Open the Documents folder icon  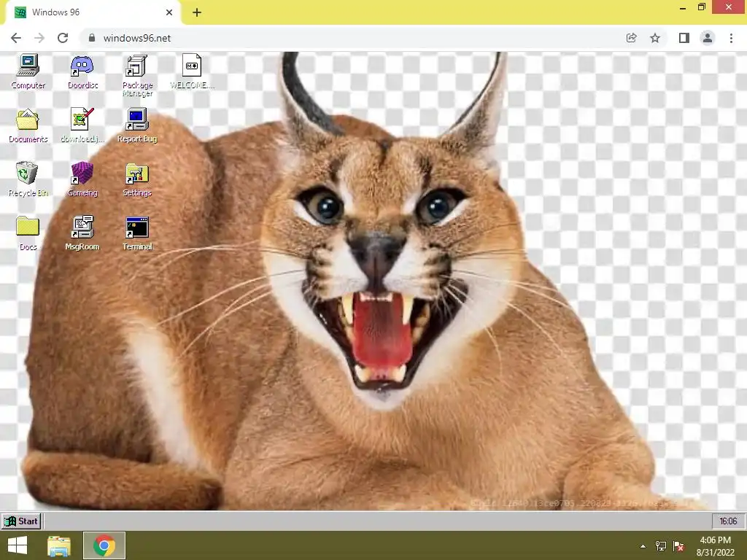(x=28, y=125)
